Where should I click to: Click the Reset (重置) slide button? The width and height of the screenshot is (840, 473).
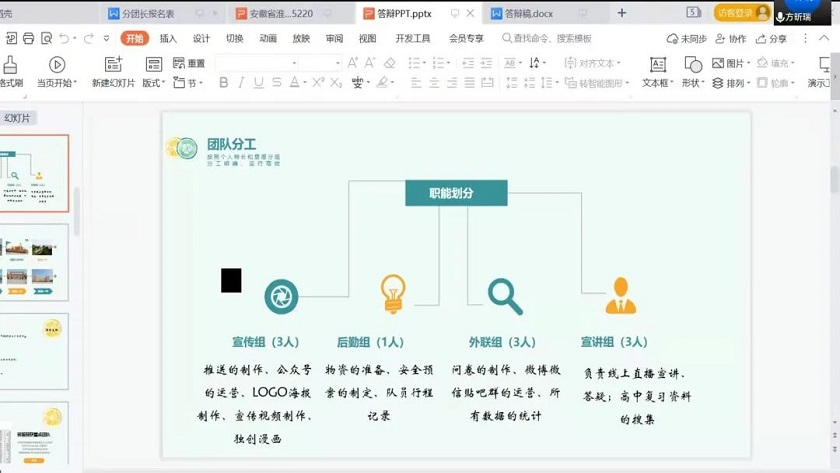click(189, 63)
